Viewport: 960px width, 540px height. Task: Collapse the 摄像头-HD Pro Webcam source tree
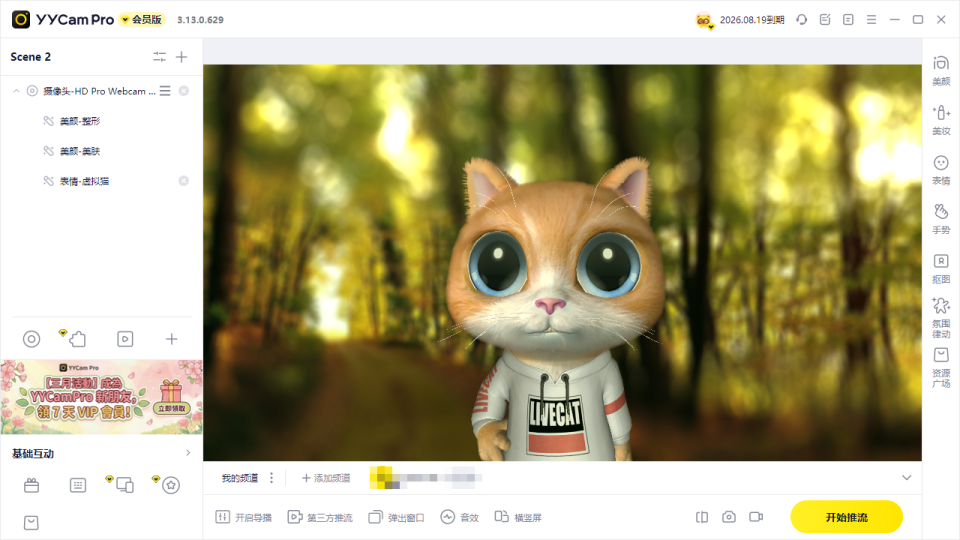tap(17, 91)
